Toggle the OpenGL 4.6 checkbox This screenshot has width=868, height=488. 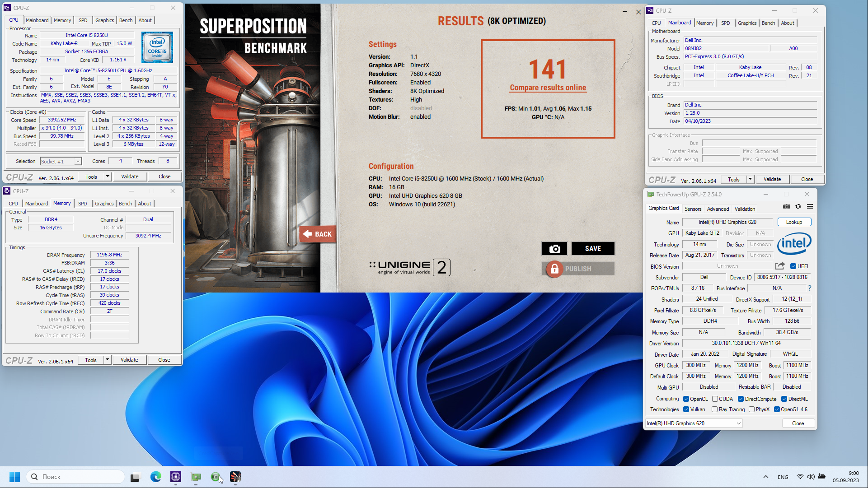tap(777, 409)
